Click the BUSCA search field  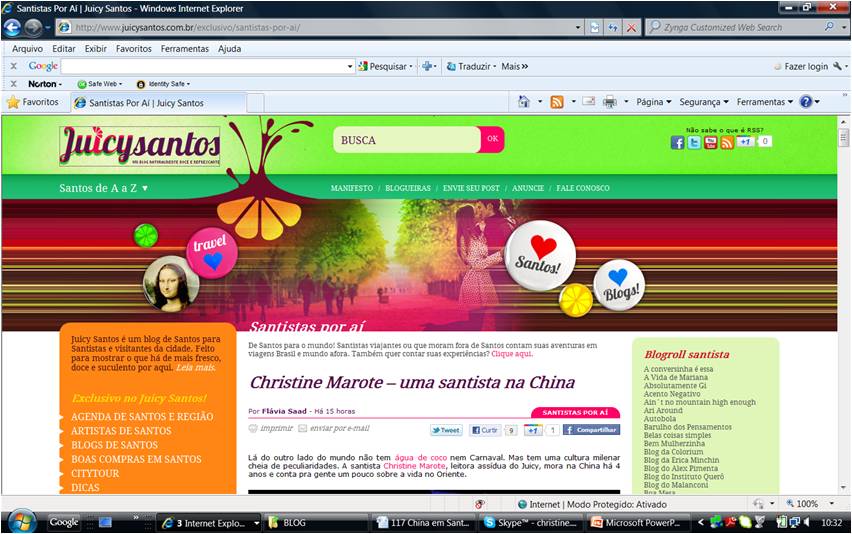click(x=407, y=140)
